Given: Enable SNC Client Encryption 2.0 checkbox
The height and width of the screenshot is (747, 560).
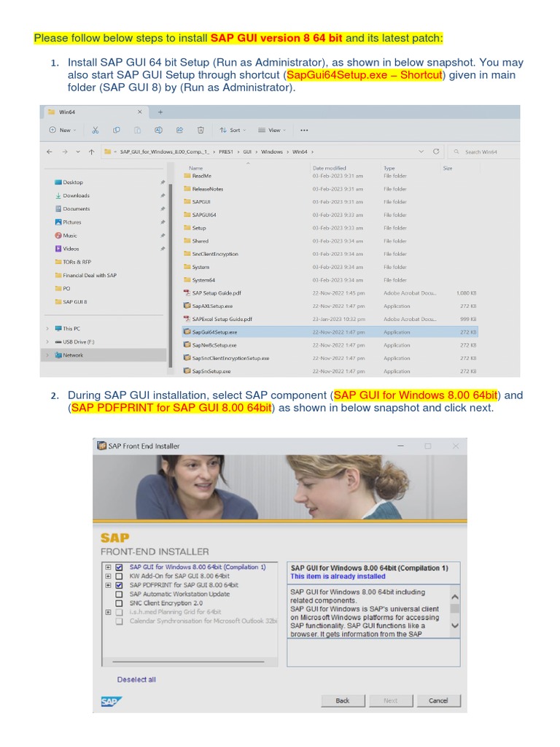Looking at the screenshot, I should (119, 603).
